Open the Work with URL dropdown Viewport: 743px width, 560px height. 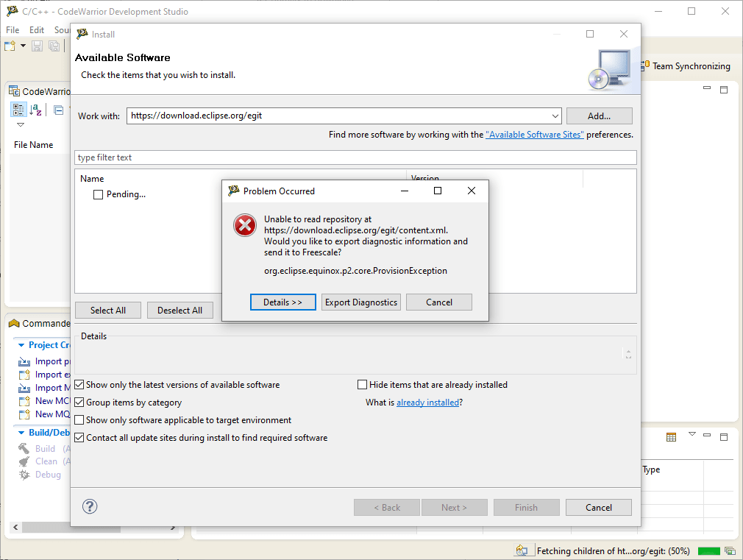555,116
